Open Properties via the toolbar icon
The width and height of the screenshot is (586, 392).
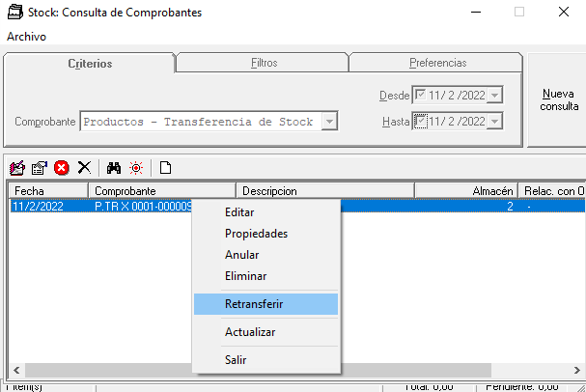tap(40, 167)
